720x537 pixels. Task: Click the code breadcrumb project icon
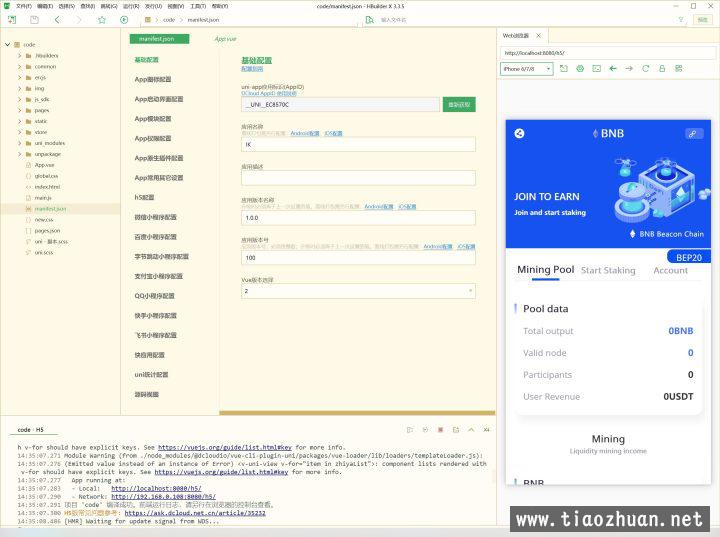[x=147, y=20]
